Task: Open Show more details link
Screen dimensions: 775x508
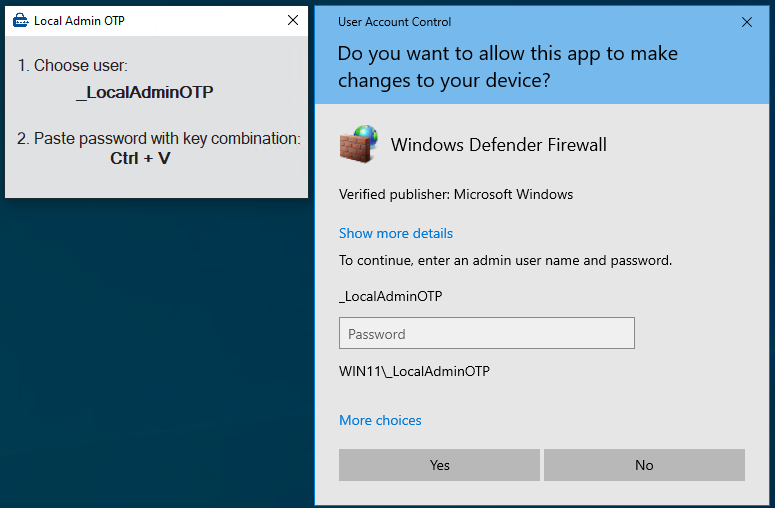Action: tap(396, 233)
